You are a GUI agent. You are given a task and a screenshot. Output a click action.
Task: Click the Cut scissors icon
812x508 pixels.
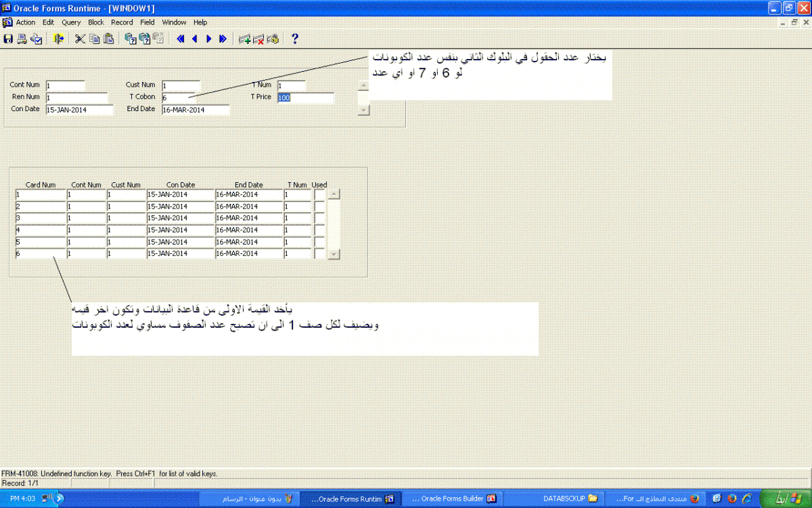pyautogui.click(x=80, y=39)
